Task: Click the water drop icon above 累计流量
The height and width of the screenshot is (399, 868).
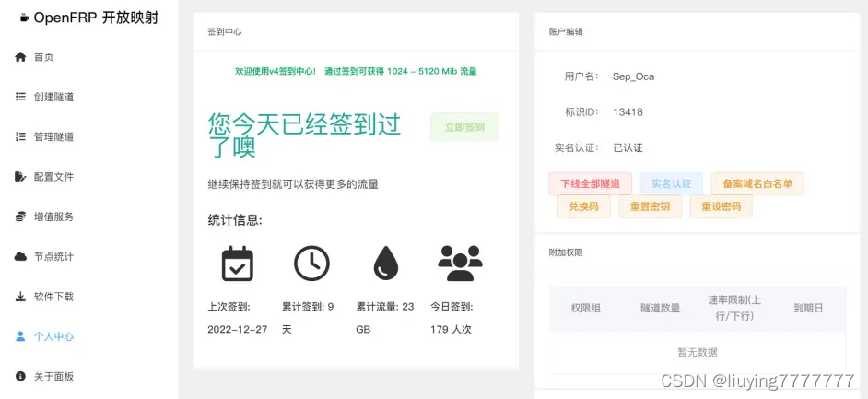Action: point(386,264)
